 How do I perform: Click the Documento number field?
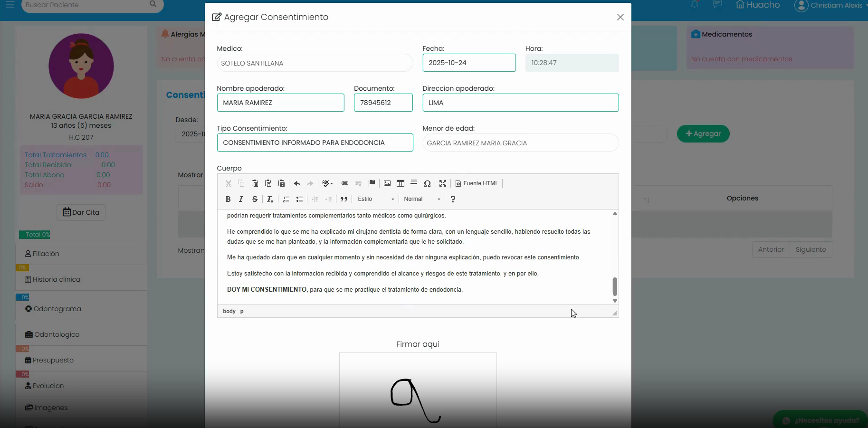tap(383, 103)
